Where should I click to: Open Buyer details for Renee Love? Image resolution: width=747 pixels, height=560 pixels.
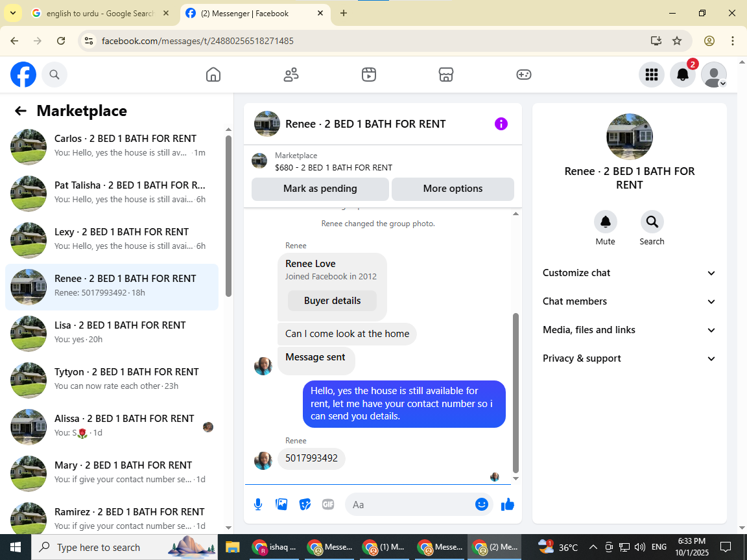tap(332, 301)
